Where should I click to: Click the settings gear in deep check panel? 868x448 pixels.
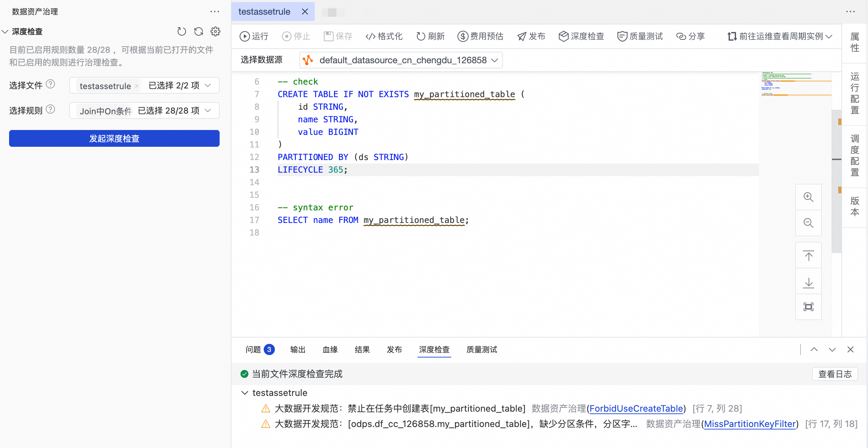click(x=215, y=31)
